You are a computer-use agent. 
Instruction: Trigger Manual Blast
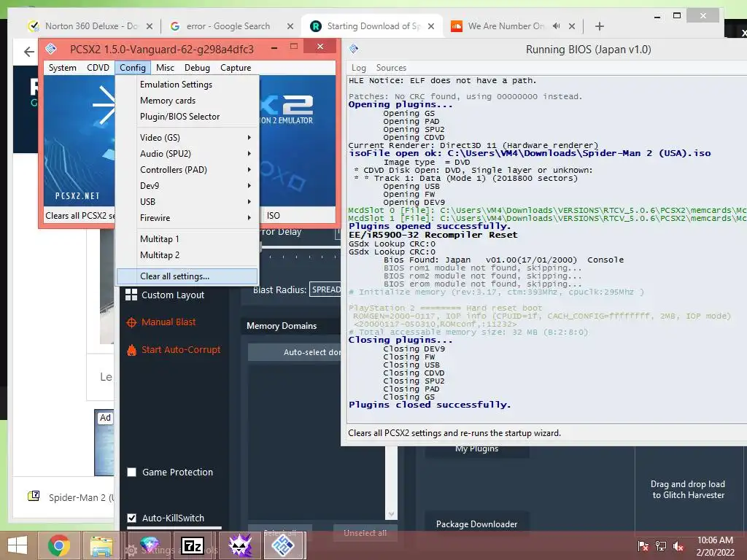[x=169, y=322]
